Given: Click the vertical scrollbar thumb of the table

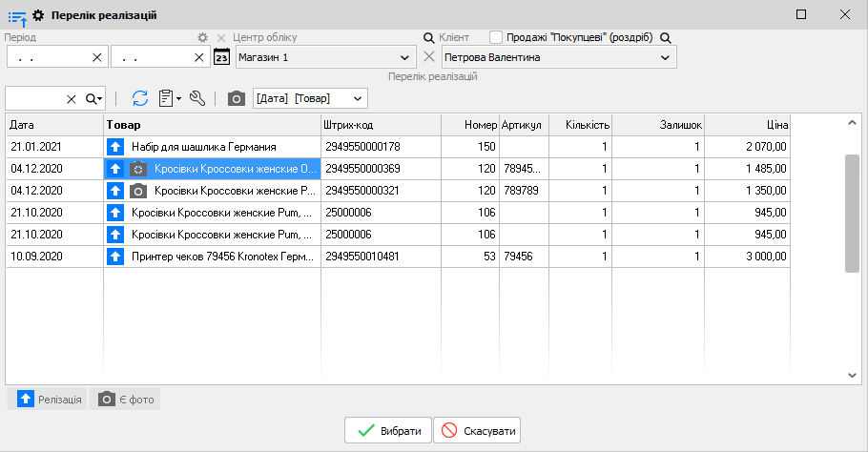Looking at the screenshot, I should 852,213.
